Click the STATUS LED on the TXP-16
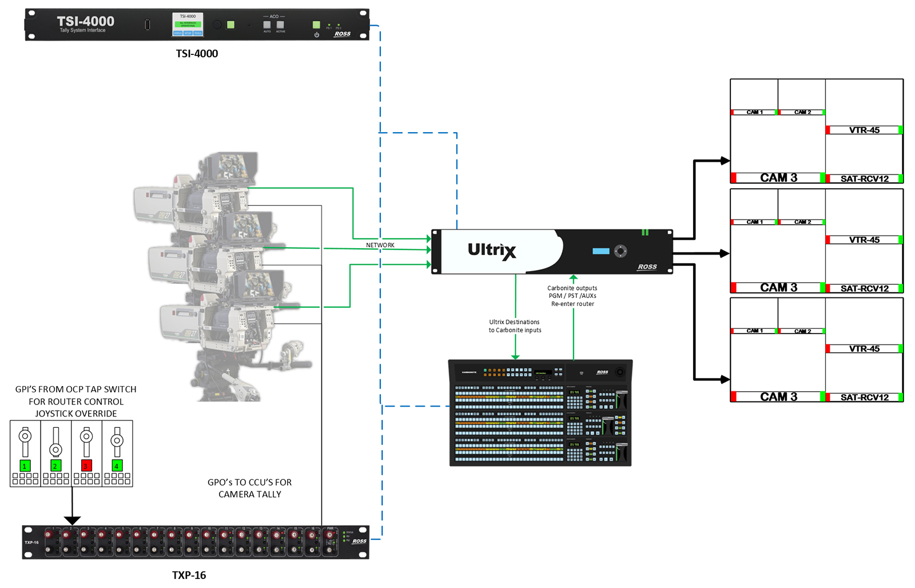 coord(344,533)
